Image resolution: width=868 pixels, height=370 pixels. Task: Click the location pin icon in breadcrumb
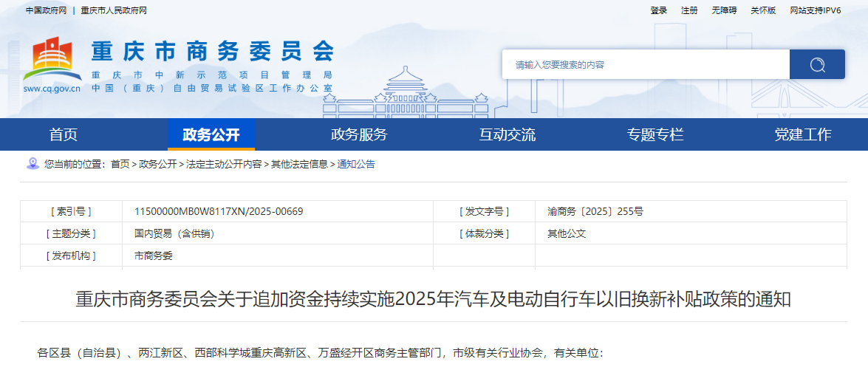pos(32,163)
